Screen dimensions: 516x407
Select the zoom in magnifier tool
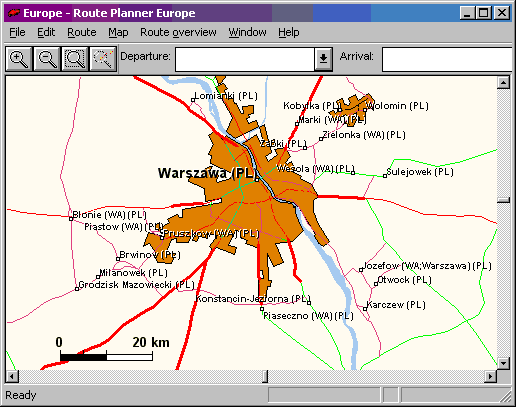19,59
